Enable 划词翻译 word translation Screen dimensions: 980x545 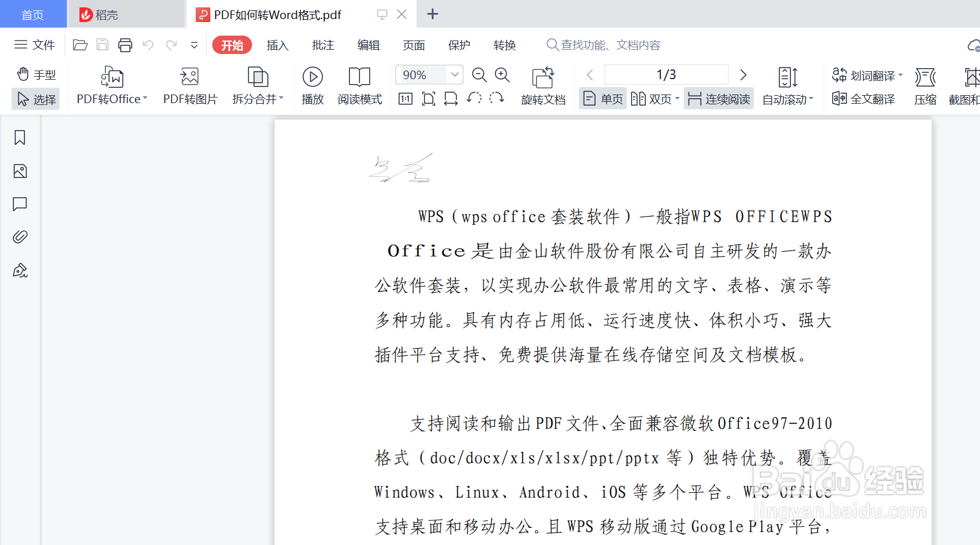[863, 75]
